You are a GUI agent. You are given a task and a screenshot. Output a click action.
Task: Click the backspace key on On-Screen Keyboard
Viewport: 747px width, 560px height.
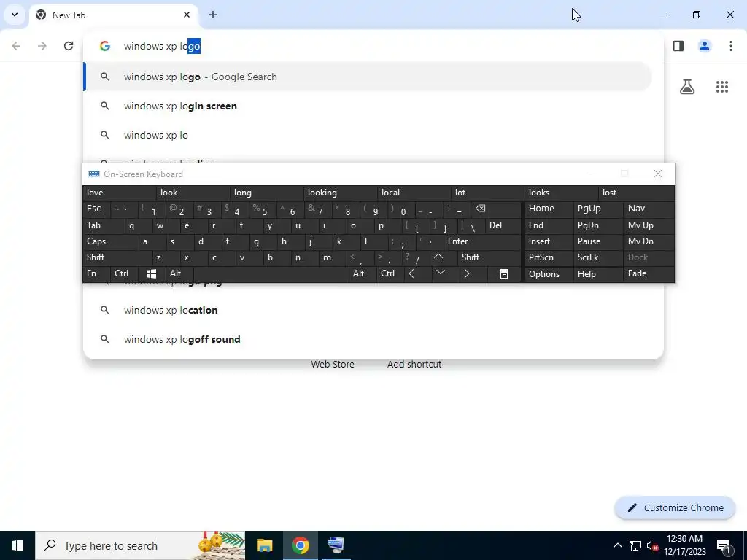[x=496, y=209]
